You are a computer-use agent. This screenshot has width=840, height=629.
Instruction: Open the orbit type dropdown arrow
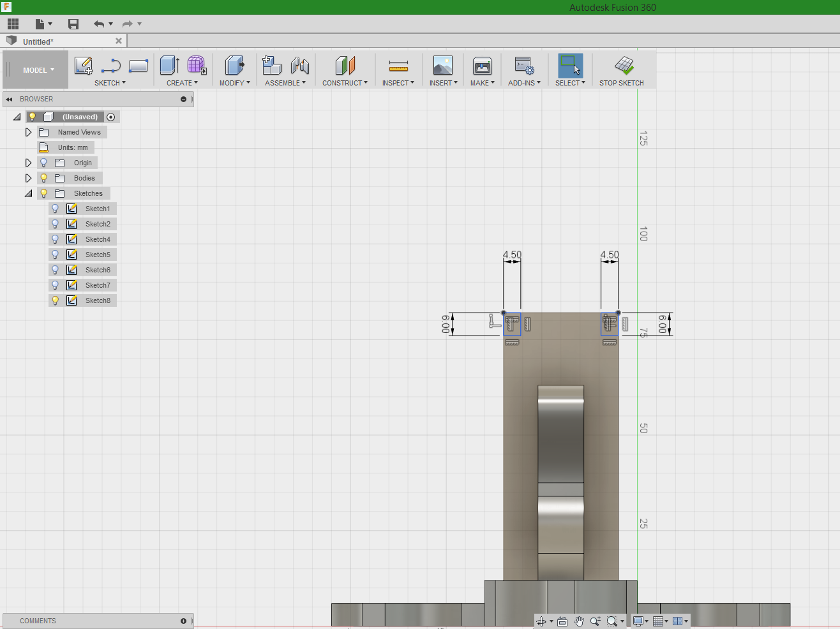point(551,621)
